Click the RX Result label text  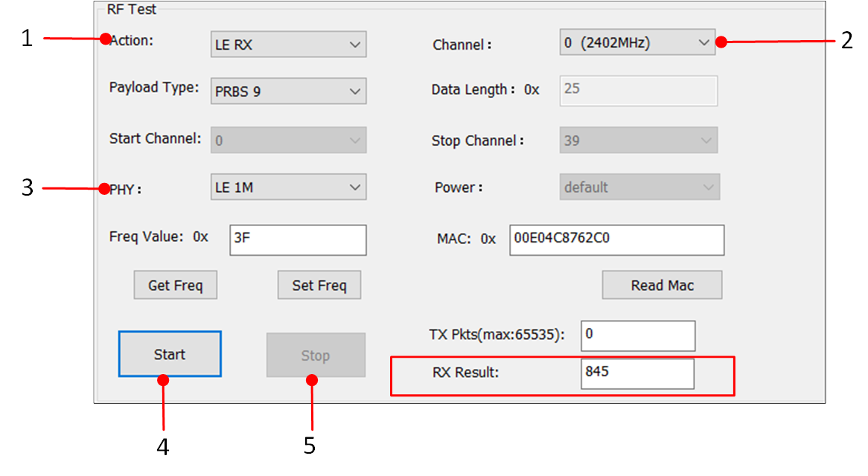(x=465, y=372)
